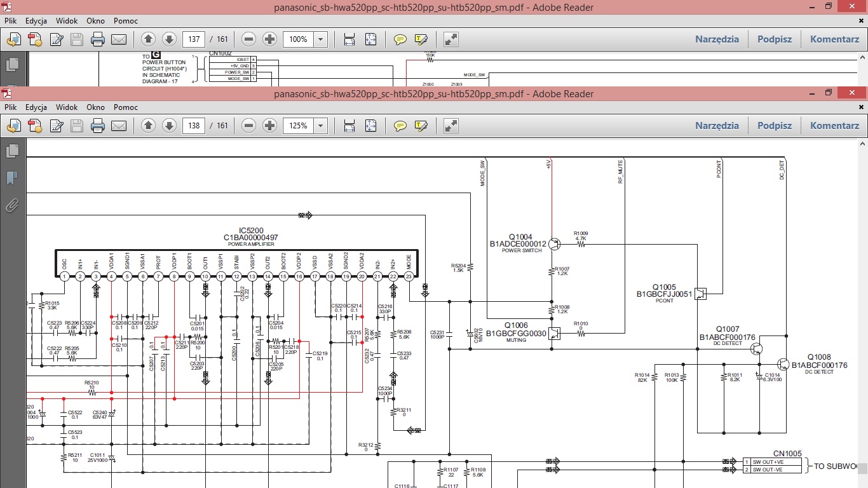Image resolution: width=868 pixels, height=488 pixels.
Task: Print document from page 137 window toolbar
Action: (x=98, y=39)
